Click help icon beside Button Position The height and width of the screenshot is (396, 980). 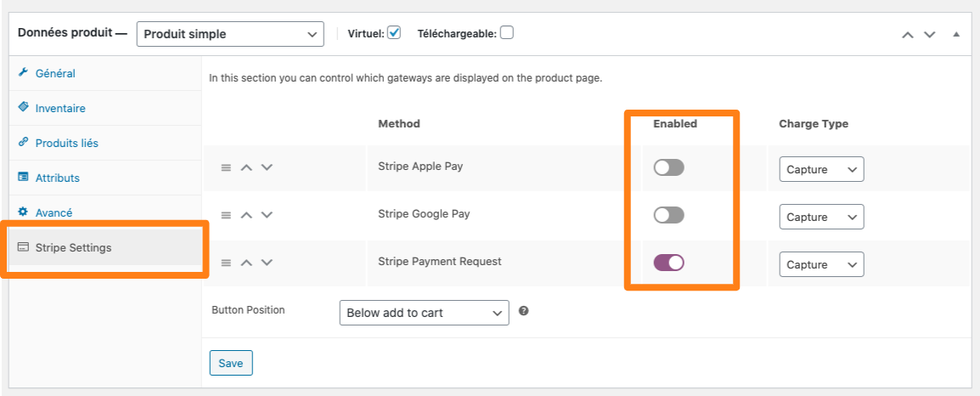click(524, 311)
